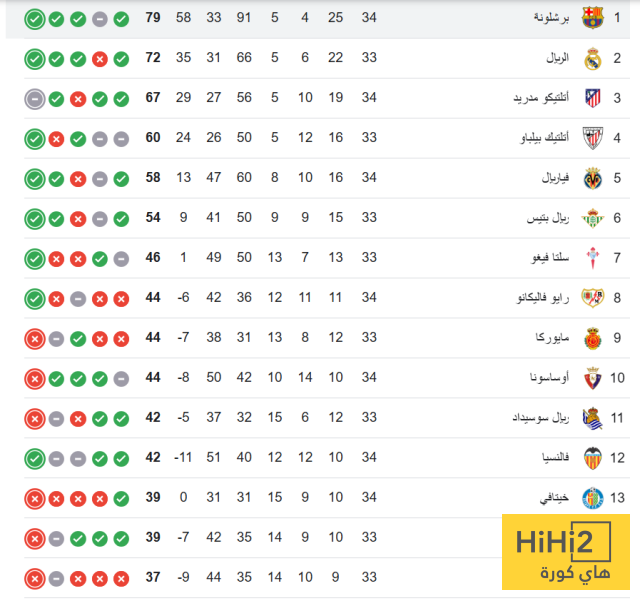
Task: Click the Celta Vigo club crest
Action: [592, 258]
